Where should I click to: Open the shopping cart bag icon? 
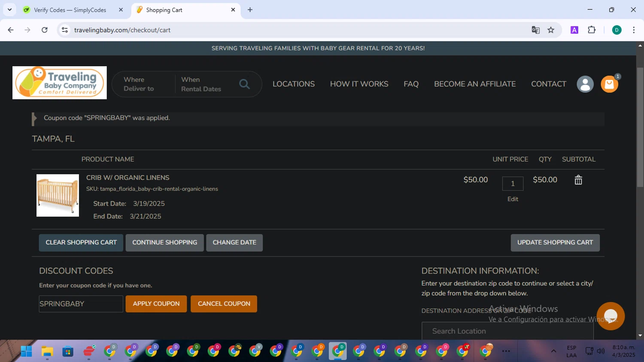tap(609, 84)
